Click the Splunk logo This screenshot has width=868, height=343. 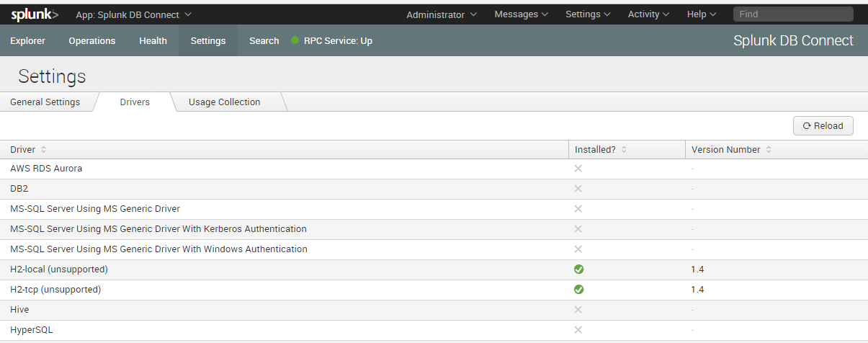pyautogui.click(x=35, y=14)
